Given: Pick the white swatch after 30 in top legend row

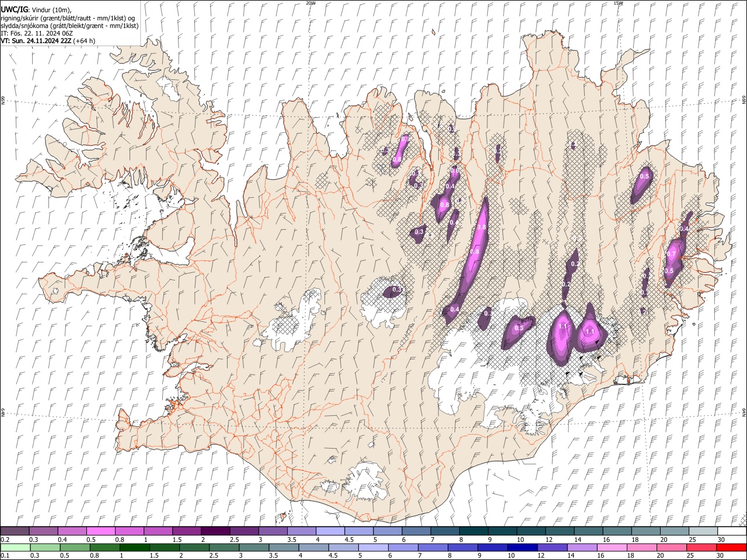Looking at the screenshot, I should click(732, 531).
